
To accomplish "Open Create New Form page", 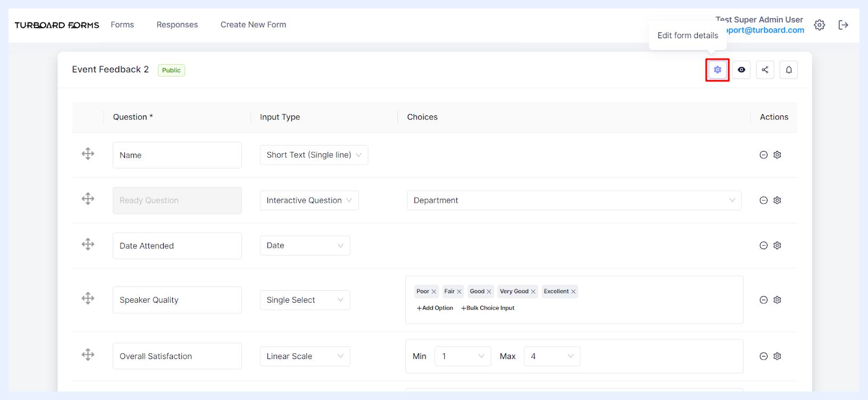I will pos(253,24).
